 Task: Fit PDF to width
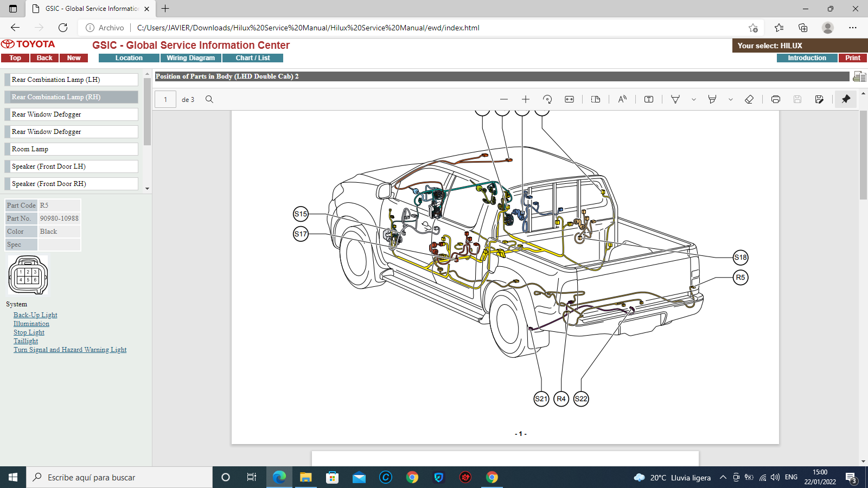pyautogui.click(x=569, y=99)
